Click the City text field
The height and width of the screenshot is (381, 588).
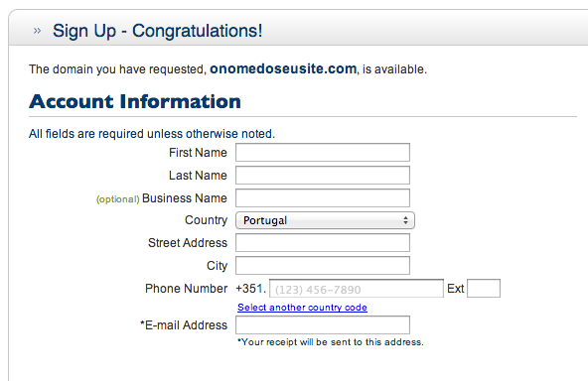[x=323, y=266]
